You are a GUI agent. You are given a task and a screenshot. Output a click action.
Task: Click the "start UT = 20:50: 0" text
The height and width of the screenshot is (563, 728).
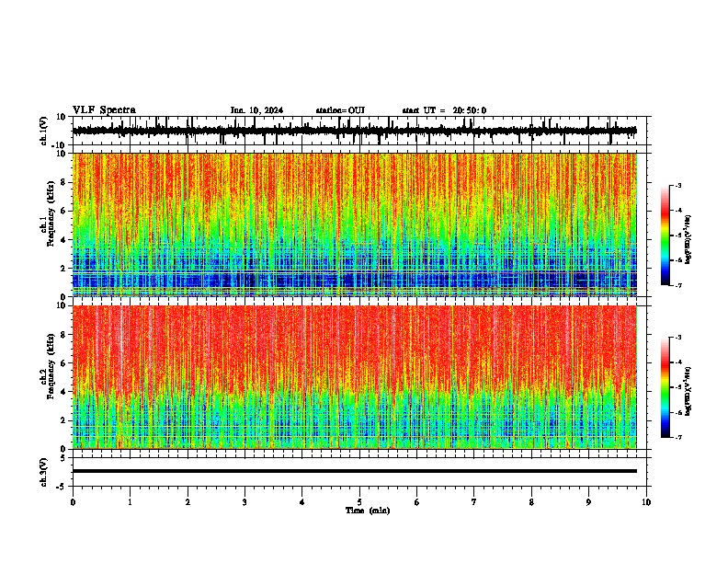444,110
